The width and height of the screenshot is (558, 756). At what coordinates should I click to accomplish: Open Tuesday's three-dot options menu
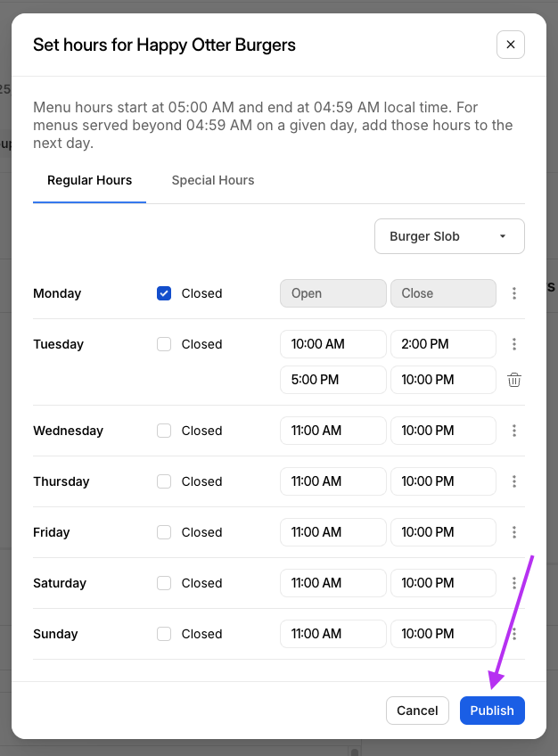click(x=514, y=344)
